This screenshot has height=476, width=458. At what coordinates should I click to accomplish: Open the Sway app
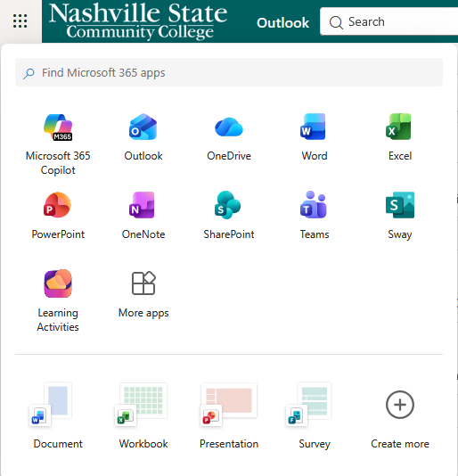point(400,216)
